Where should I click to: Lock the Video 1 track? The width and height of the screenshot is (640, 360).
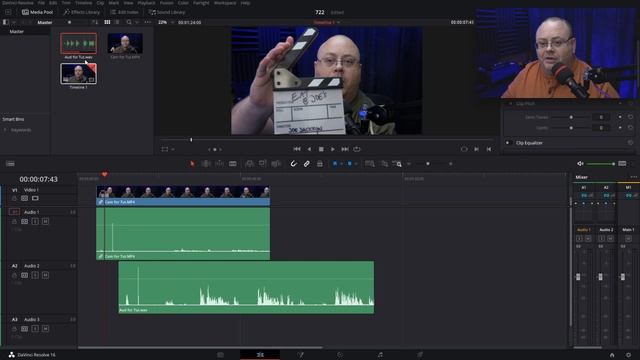[14, 198]
